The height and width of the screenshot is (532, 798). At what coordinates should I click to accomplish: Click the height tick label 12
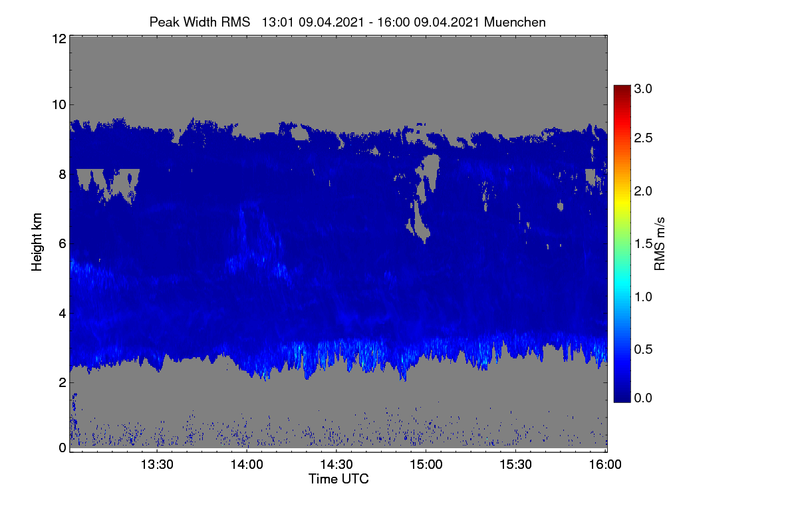coord(59,39)
